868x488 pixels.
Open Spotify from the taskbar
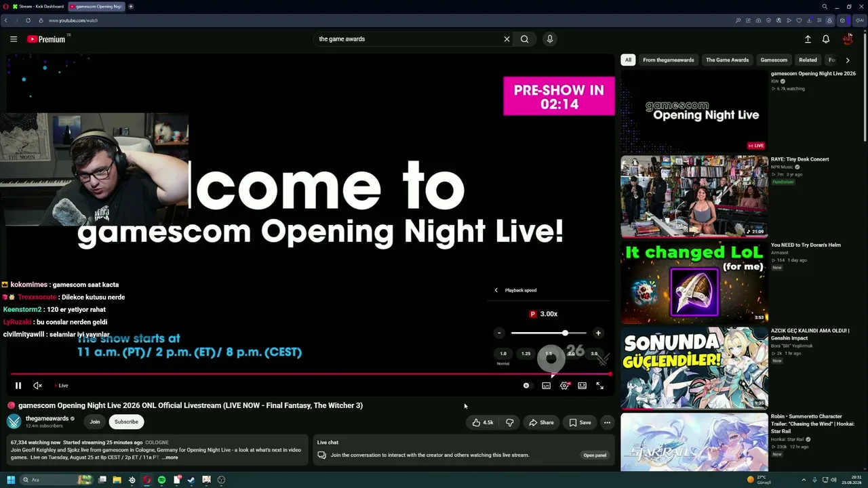coord(161,480)
